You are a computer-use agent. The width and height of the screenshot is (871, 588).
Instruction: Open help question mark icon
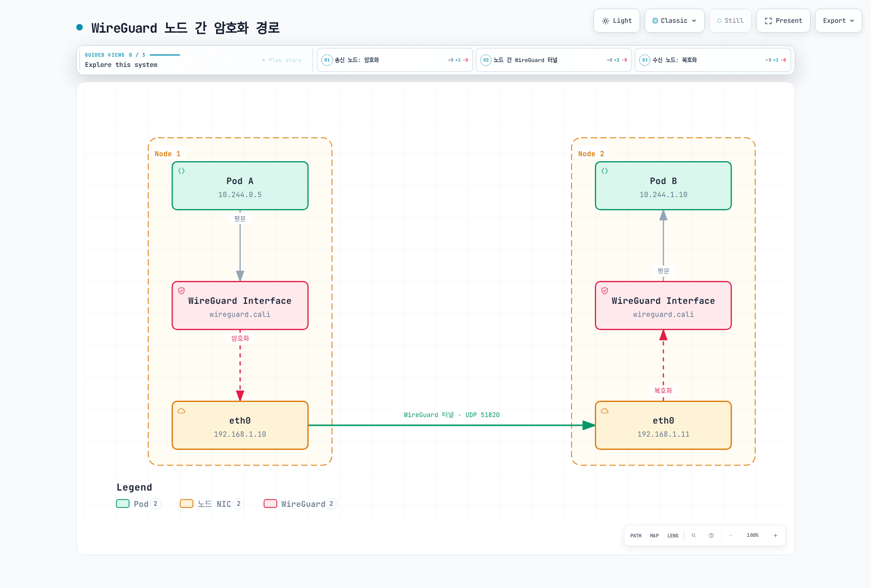pyautogui.click(x=711, y=536)
